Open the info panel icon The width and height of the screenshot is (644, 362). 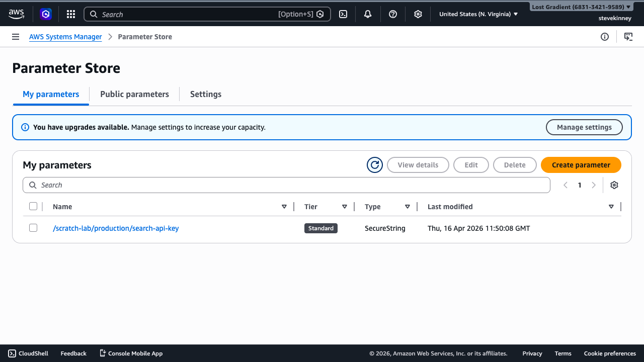pos(605,37)
